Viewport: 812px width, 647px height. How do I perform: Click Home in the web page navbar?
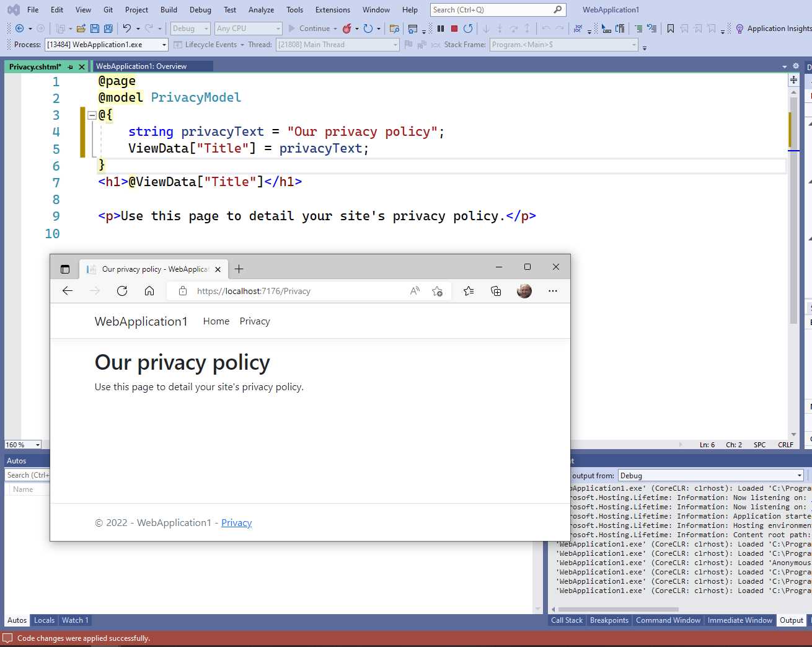216,321
